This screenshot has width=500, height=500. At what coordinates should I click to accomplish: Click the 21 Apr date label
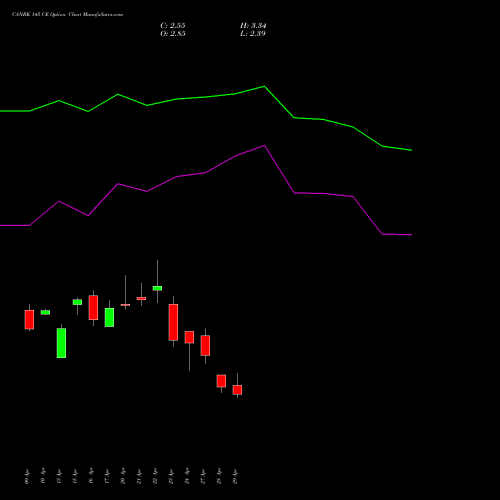tap(139, 476)
